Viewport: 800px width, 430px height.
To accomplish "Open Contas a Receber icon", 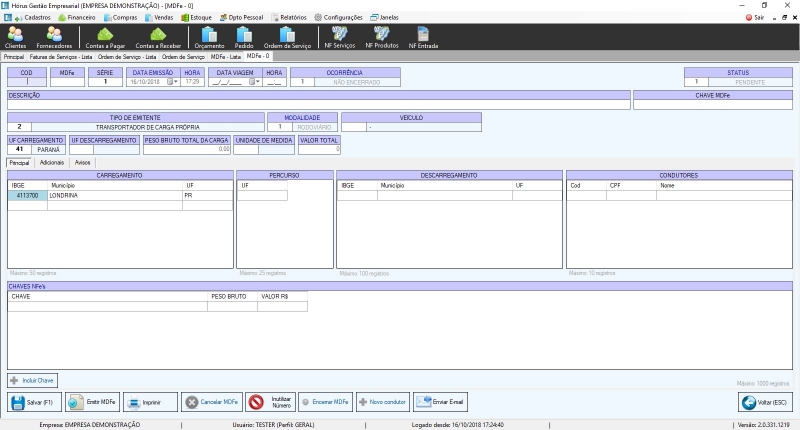I will [x=158, y=37].
